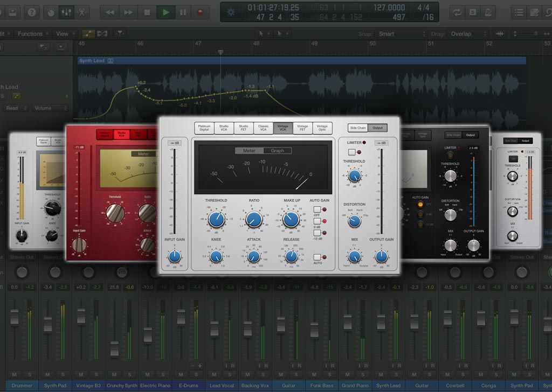Open the Drag Overlap dropdown
This screenshot has height=392, width=552.
coord(468,34)
